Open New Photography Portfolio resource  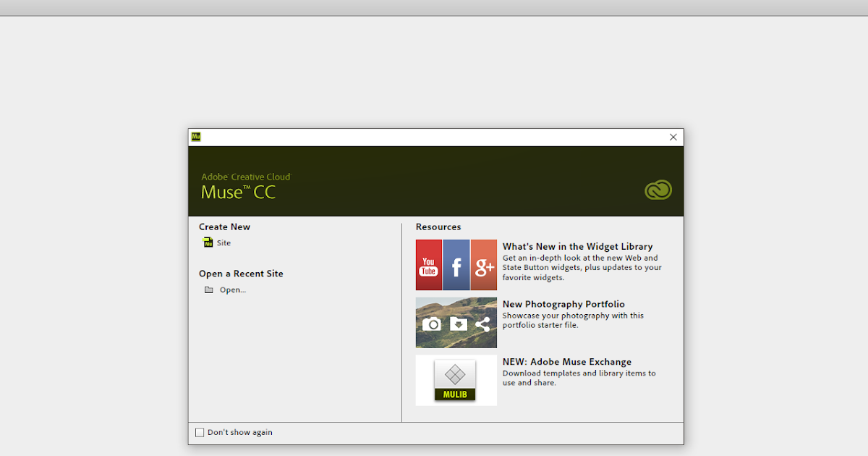(563, 305)
